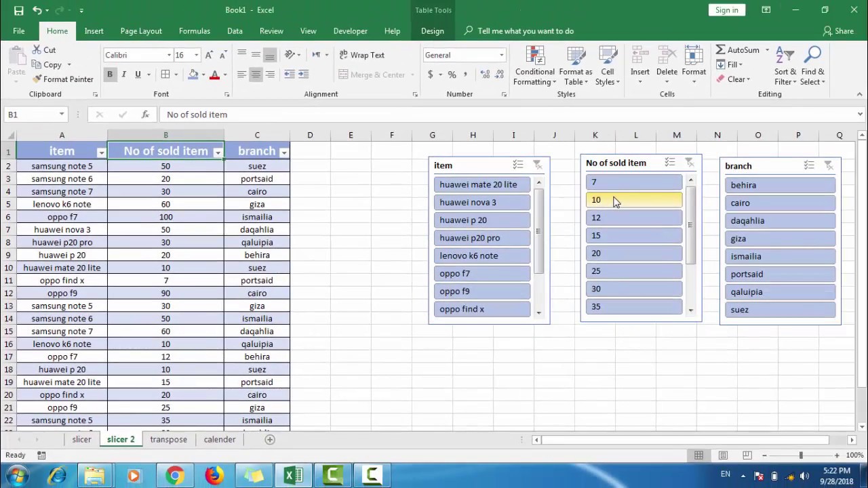Viewport: 868px width, 488px height.
Task: Switch to the transpose sheet tab
Action: (x=168, y=439)
